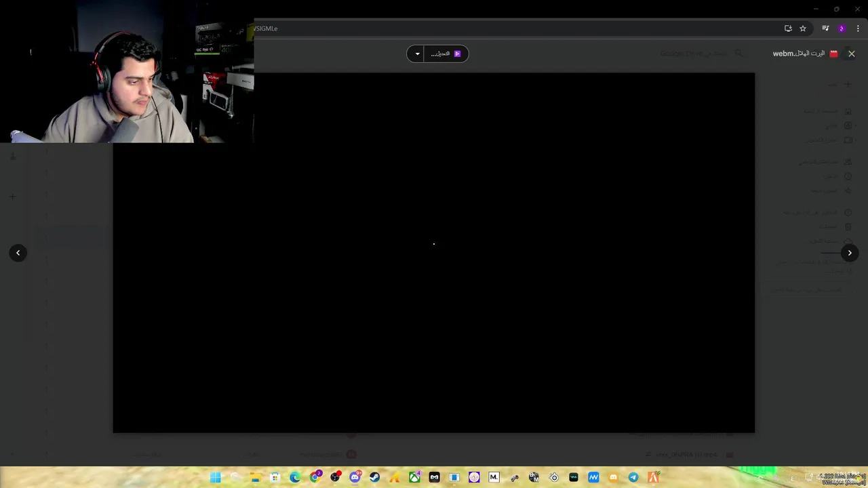Click the streamer webcam overlay
Screen dimensions: 868x488
pos(127,71)
